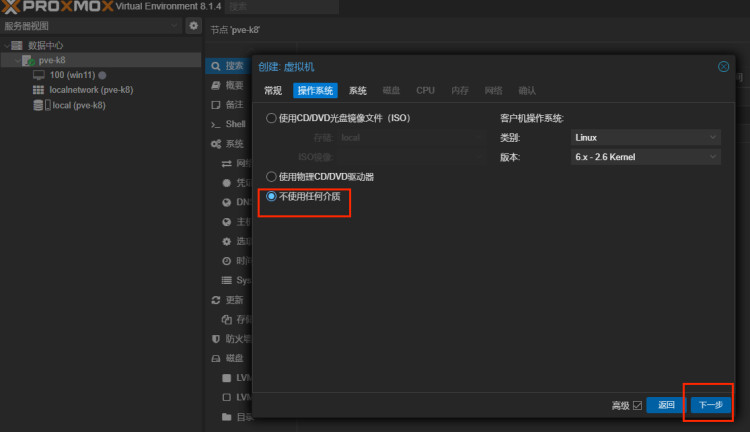
Task: Click the firewall shield icon
Action: pyautogui.click(x=216, y=339)
